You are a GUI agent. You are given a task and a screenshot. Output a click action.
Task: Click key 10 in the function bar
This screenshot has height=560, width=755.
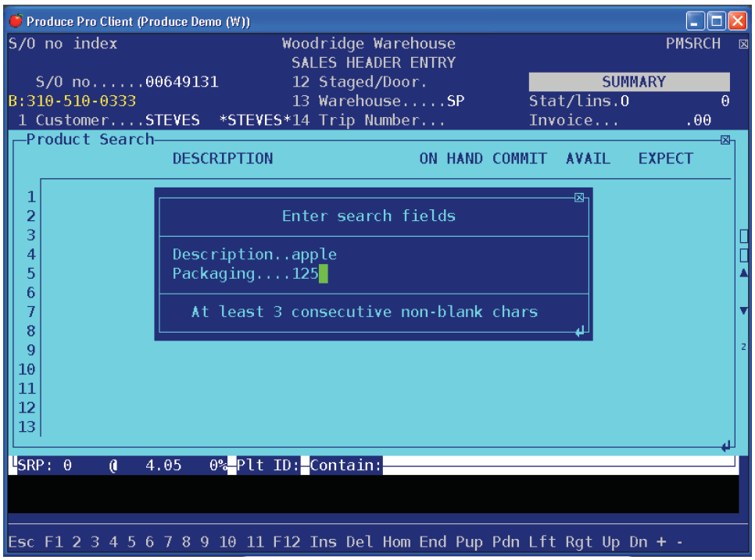tap(227, 542)
